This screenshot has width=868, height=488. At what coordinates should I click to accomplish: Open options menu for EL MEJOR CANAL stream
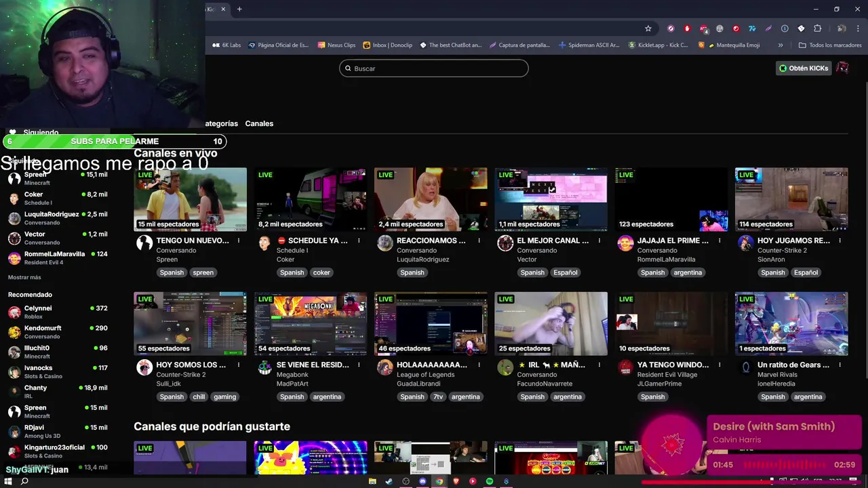point(599,241)
